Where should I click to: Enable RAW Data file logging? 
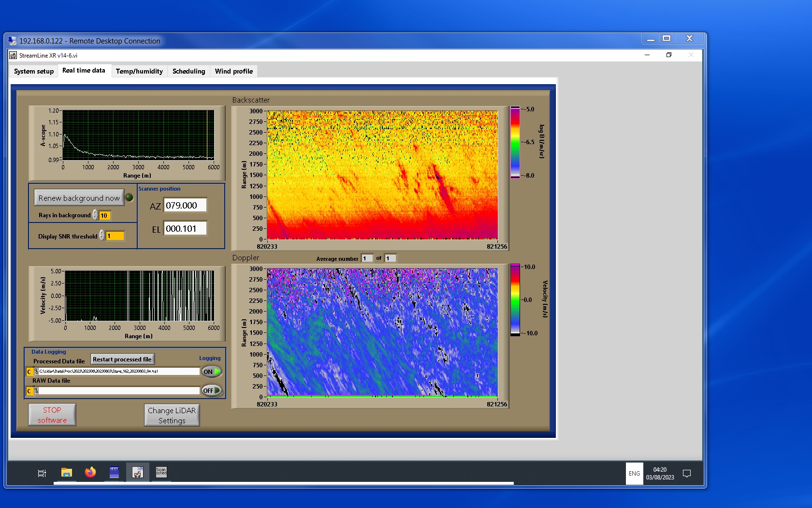click(212, 390)
